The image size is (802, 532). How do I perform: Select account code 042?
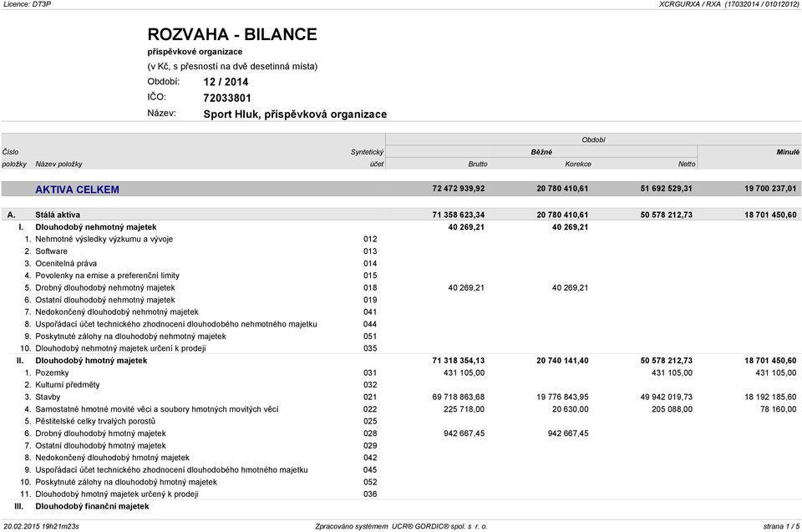coord(370,458)
